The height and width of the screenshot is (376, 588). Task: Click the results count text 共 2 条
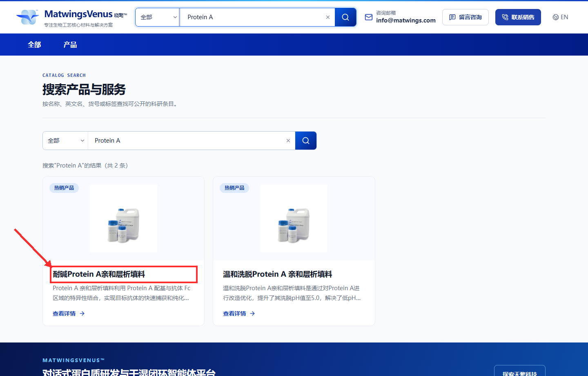(116, 166)
